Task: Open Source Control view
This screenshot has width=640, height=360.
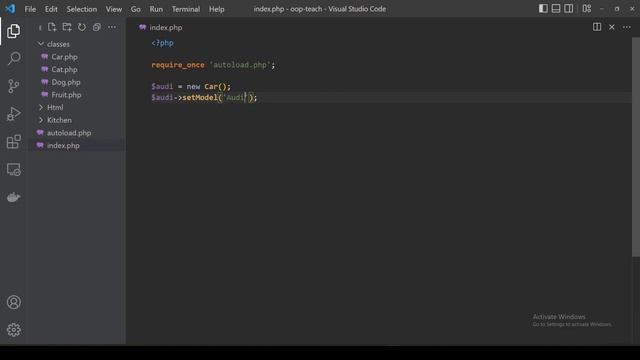Action: coord(13,86)
